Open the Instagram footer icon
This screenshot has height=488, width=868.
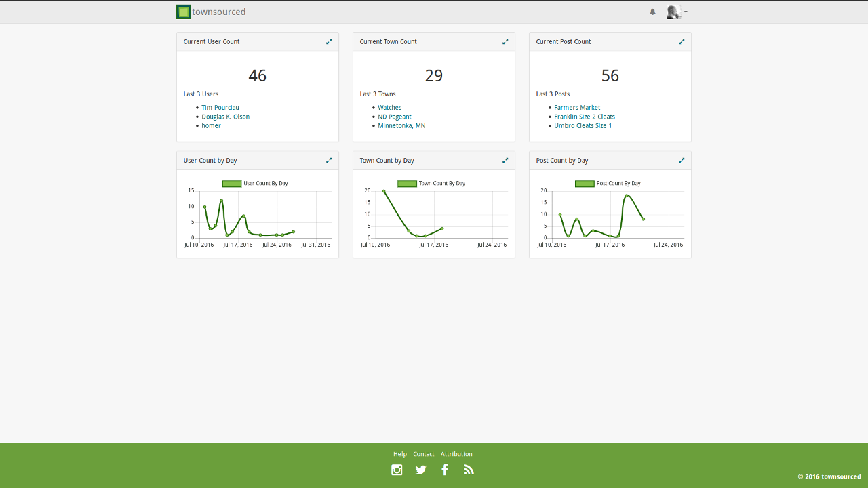click(x=397, y=470)
